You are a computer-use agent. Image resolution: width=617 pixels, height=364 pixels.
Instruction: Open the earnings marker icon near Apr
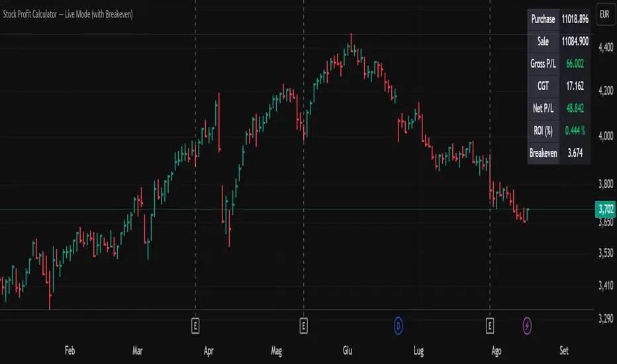click(x=195, y=326)
